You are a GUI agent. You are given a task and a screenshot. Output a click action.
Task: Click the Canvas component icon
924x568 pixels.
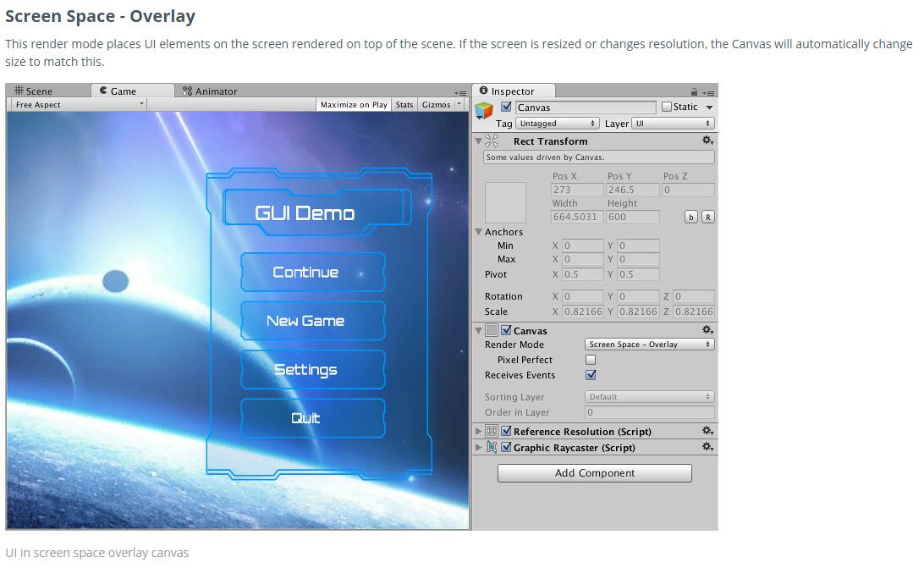492,330
